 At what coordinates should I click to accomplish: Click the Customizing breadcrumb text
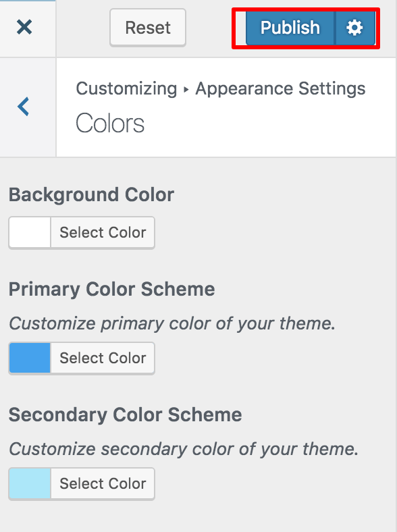point(126,89)
